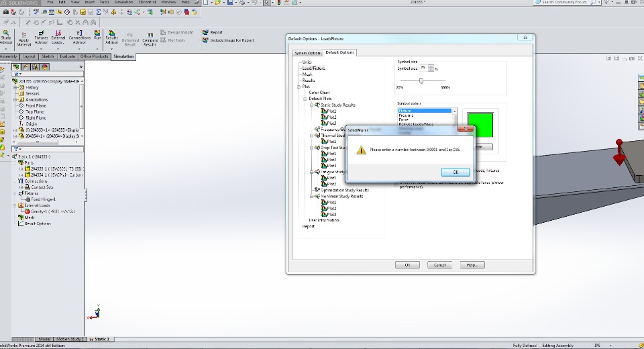This screenshot has width=644, height=349.
Task: Run the simulation study
Action: [x=97, y=34]
